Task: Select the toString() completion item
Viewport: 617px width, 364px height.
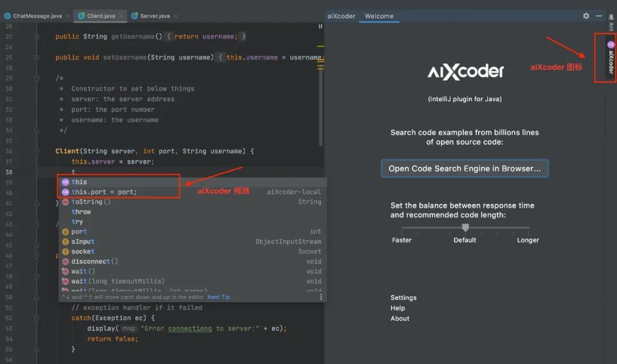Action: coord(193,202)
